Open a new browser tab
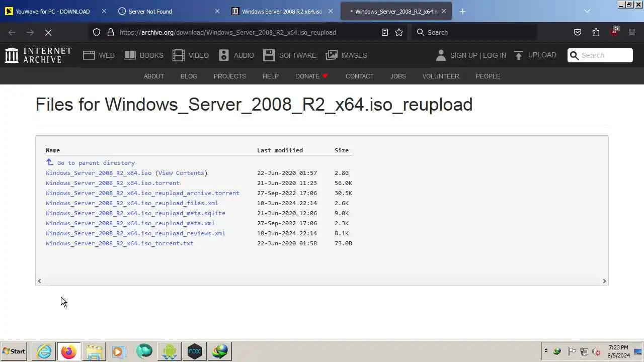 pos(462,11)
